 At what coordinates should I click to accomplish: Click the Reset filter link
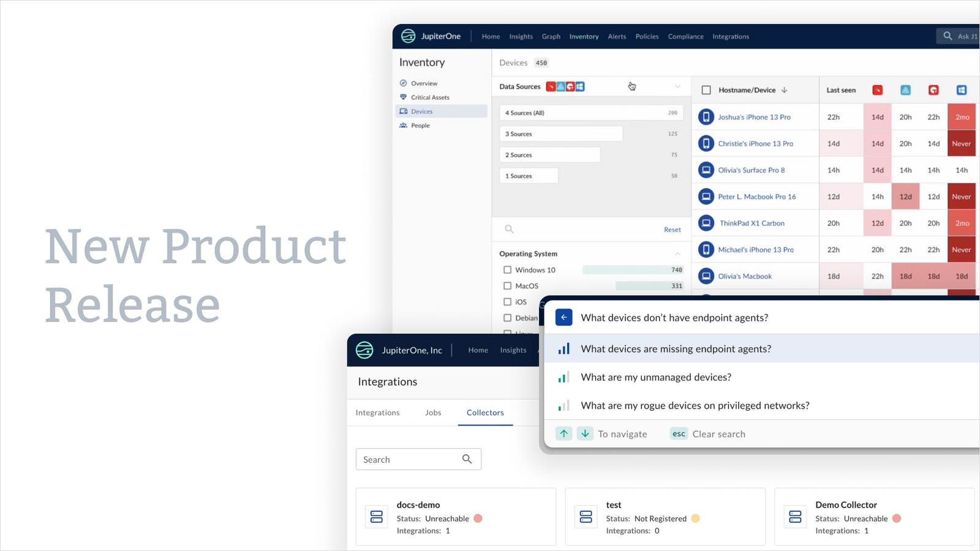point(672,230)
